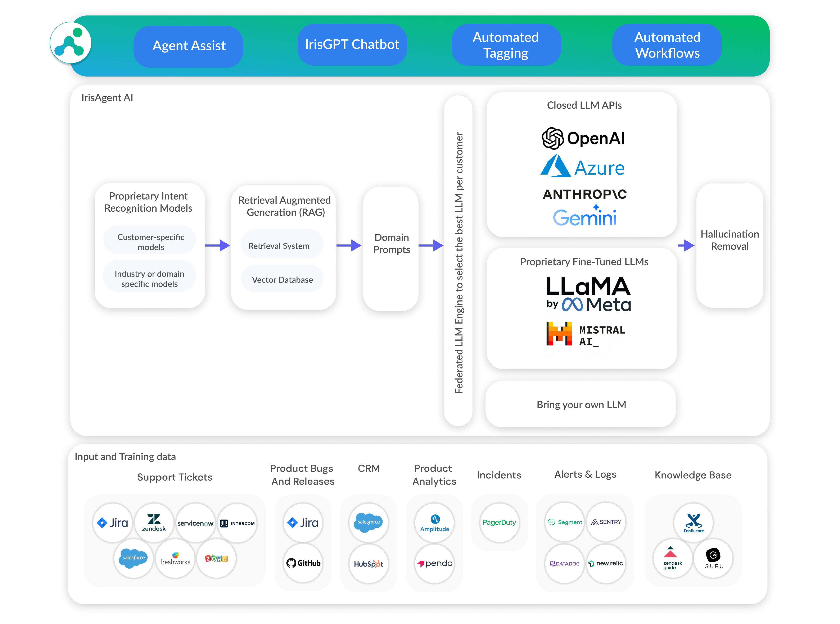Select the Guru icon

point(713,558)
